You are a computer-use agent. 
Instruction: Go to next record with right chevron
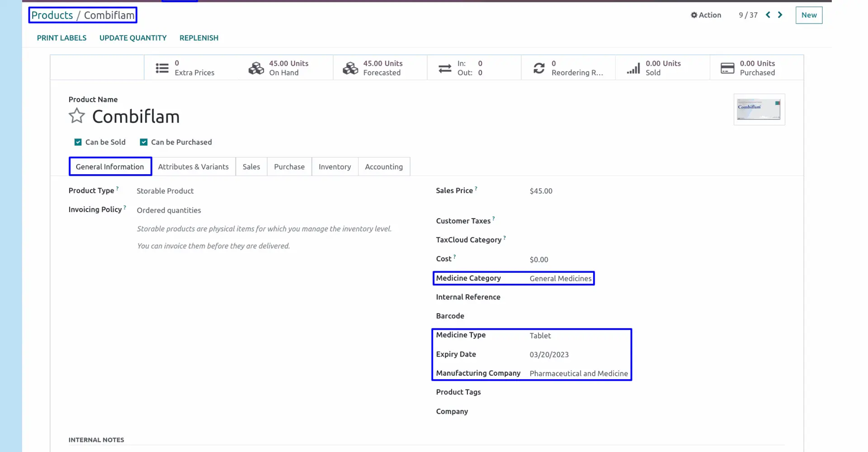pos(780,15)
